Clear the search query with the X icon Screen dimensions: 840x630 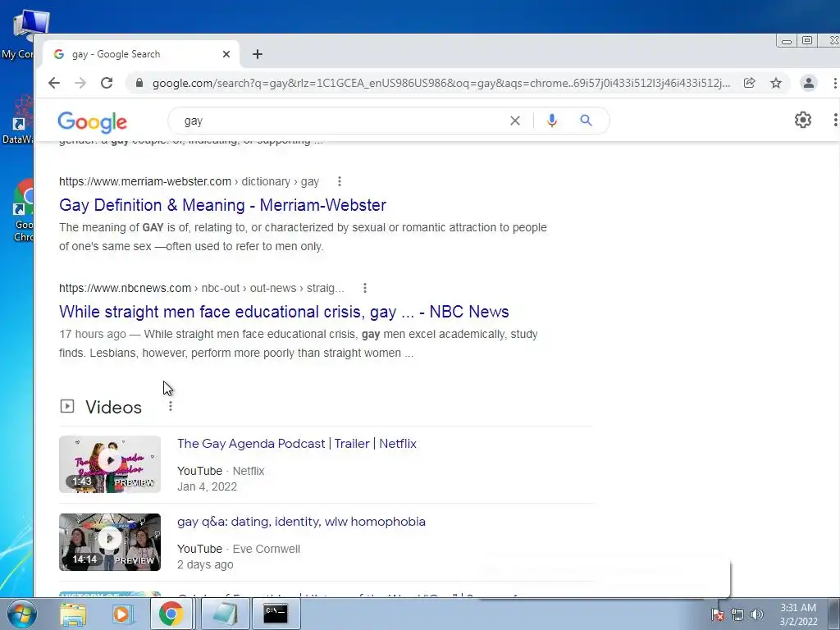(x=515, y=121)
